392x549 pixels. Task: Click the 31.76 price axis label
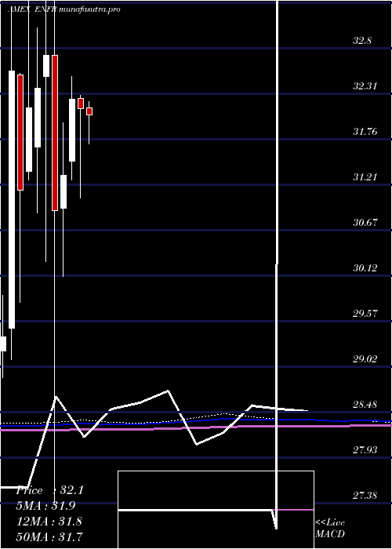pyautogui.click(x=365, y=132)
